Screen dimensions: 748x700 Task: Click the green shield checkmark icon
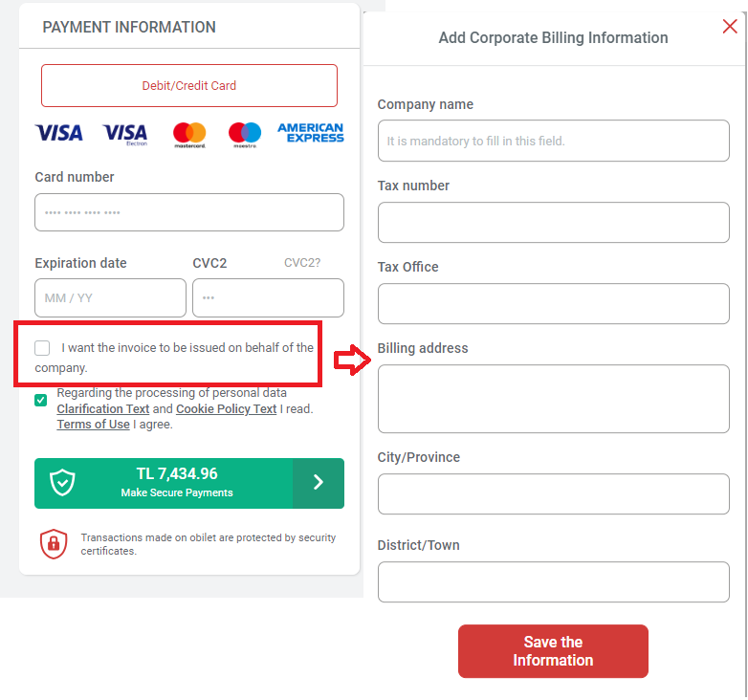pyautogui.click(x=62, y=483)
